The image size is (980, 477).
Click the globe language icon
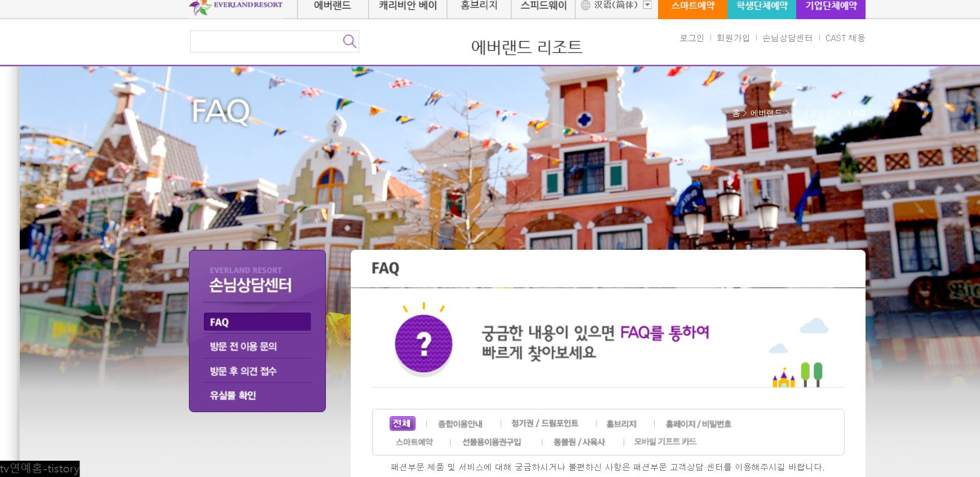[x=585, y=5]
